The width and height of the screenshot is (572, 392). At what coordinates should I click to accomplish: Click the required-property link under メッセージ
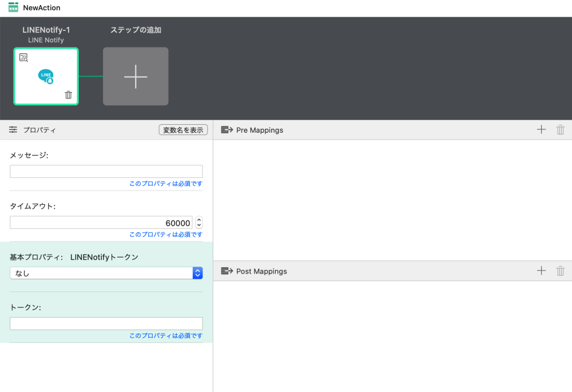pos(165,184)
